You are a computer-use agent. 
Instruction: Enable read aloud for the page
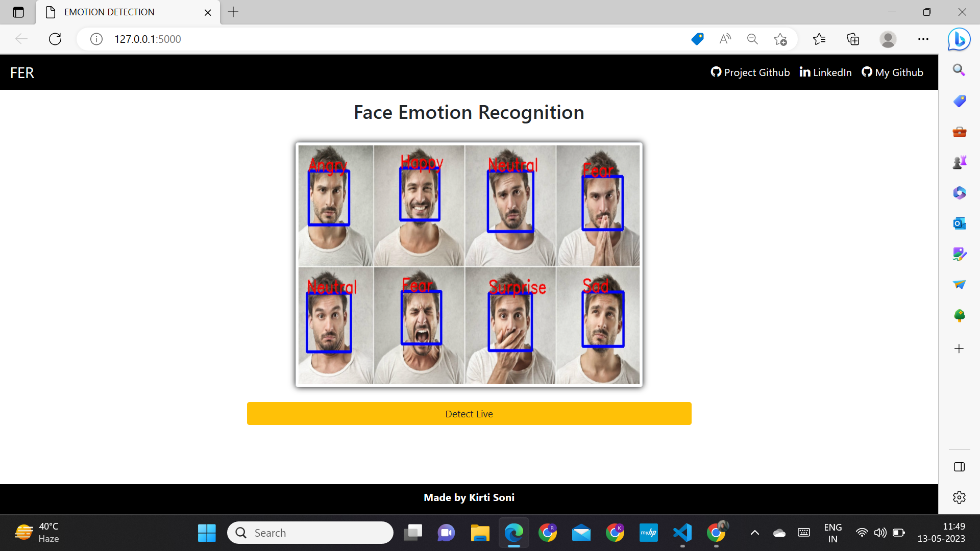725,39
